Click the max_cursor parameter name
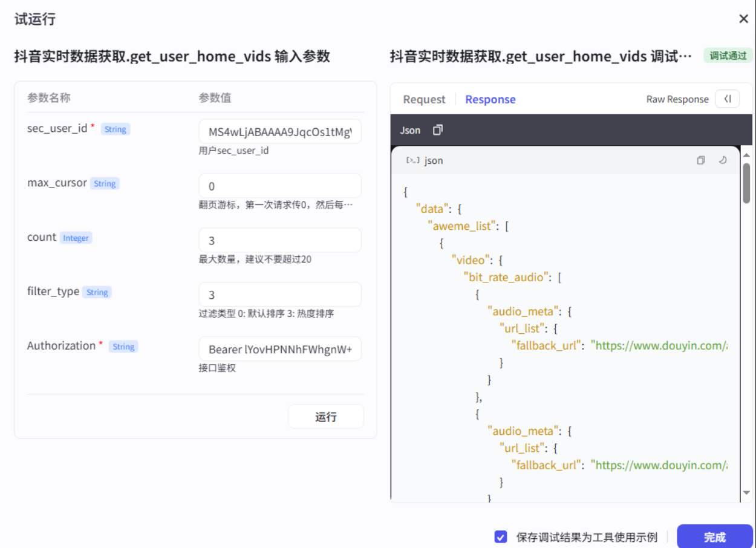 coord(57,183)
